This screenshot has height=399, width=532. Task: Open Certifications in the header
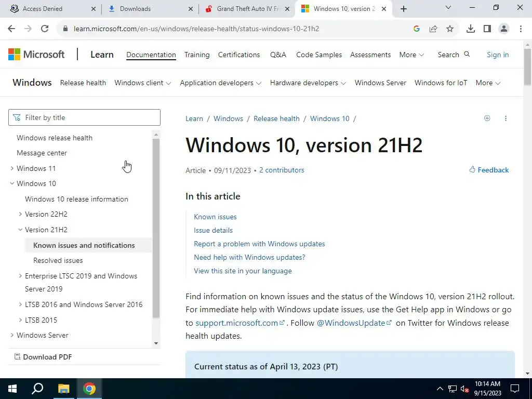point(239,55)
